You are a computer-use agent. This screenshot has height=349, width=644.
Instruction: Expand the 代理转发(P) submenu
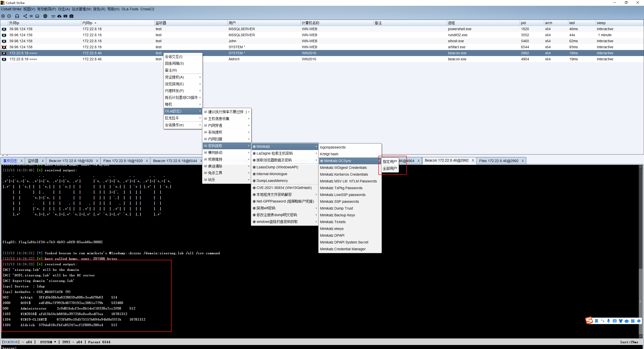coord(183,91)
